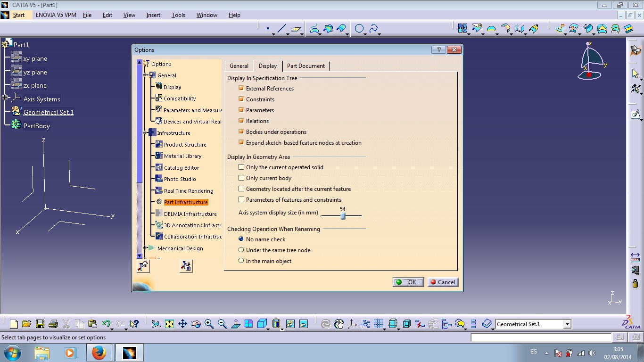Collapse the General node in Options tree
This screenshot has width=644, height=362.
coord(145,75)
